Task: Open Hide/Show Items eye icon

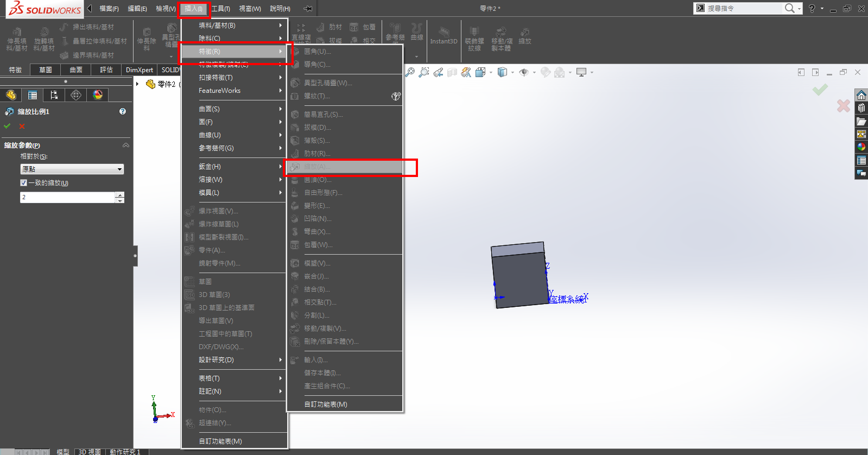Action: pyautogui.click(x=524, y=72)
